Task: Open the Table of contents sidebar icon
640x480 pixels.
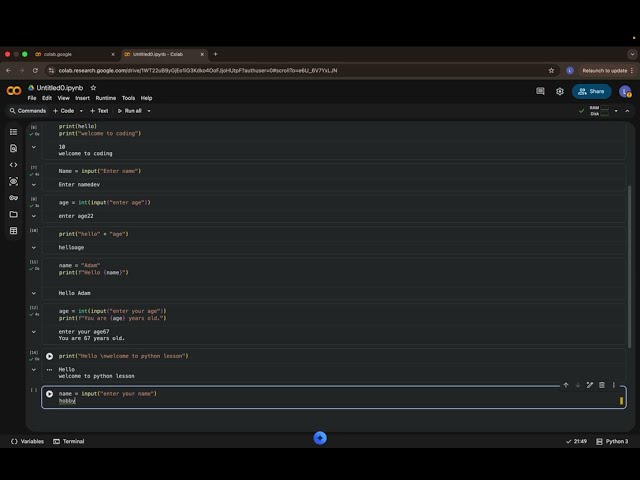Action: coord(13,132)
